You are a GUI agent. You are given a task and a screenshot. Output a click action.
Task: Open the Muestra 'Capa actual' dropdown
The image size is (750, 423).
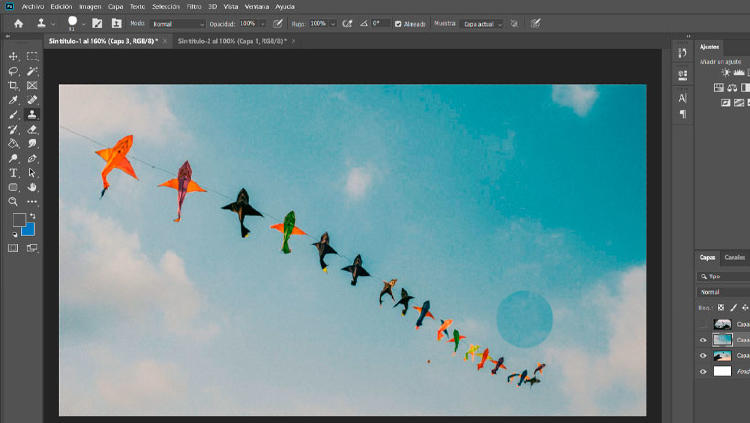point(482,24)
